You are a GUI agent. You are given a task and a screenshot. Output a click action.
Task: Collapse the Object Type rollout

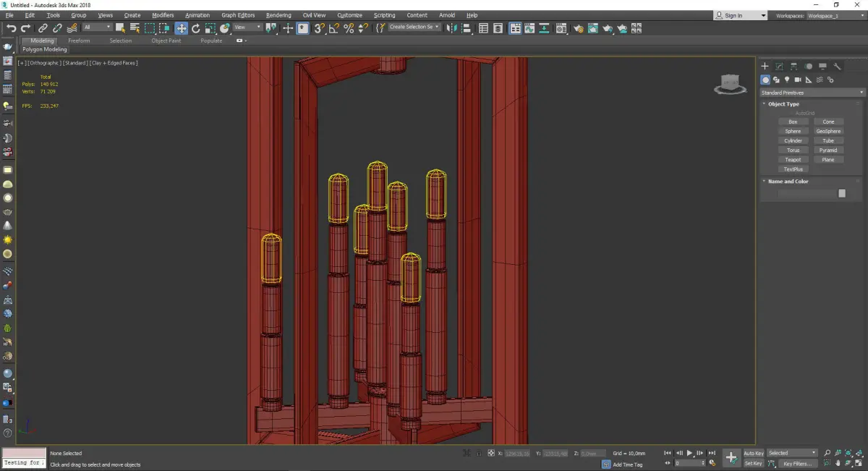pos(783,104)
